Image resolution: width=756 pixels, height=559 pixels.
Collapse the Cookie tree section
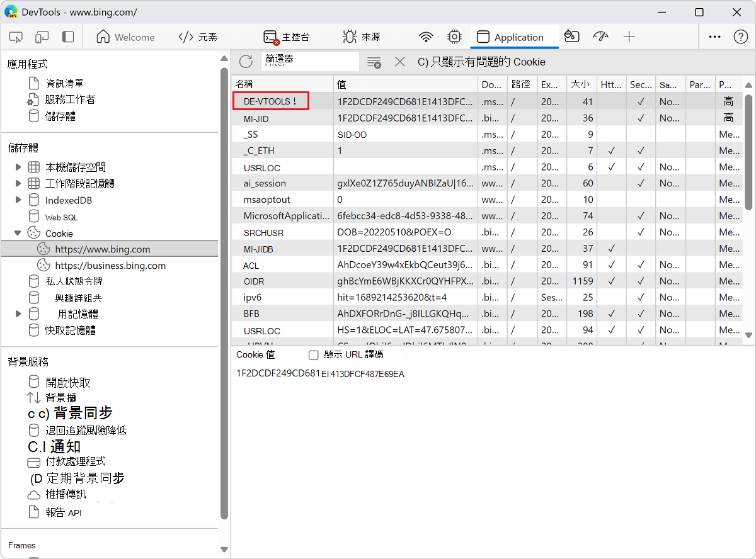pyautogui.click(x=18, y=232)
